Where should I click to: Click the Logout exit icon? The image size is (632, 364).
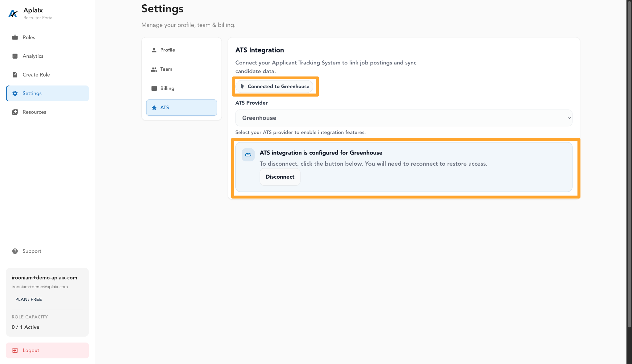(15, 350)
